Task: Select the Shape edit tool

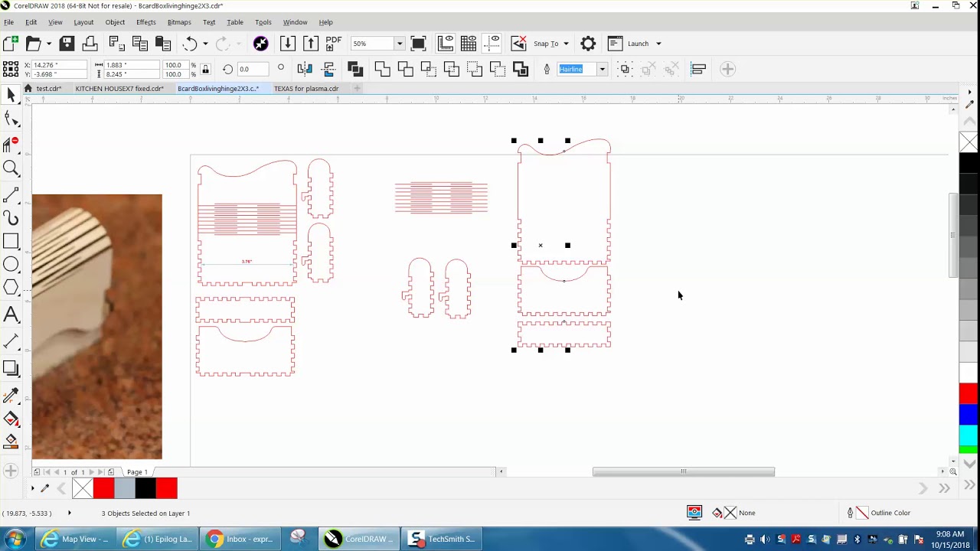Action: pos(11,119)
